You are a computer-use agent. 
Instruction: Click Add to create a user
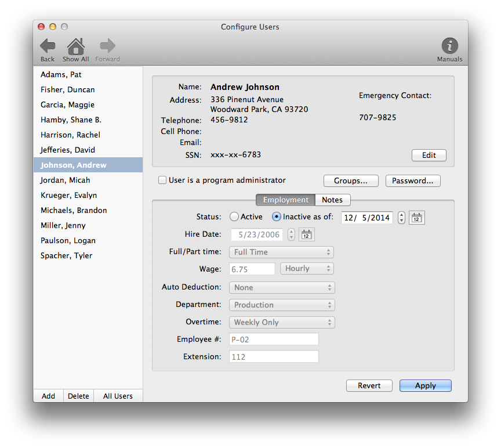(48, 396)
